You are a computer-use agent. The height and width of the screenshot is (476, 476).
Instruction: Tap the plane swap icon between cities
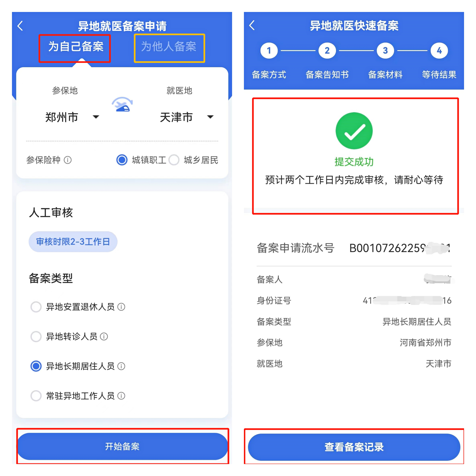click(122, 104)
